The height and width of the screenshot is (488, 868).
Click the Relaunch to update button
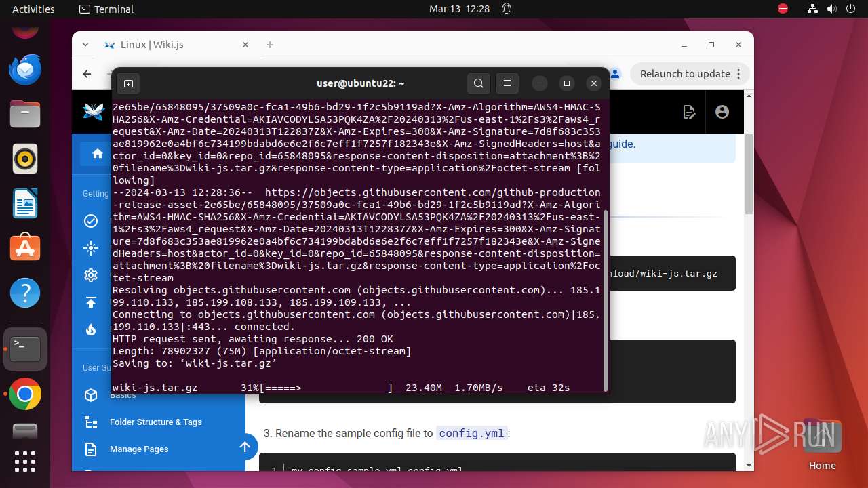pyautogui.click(x=685, y=74)
